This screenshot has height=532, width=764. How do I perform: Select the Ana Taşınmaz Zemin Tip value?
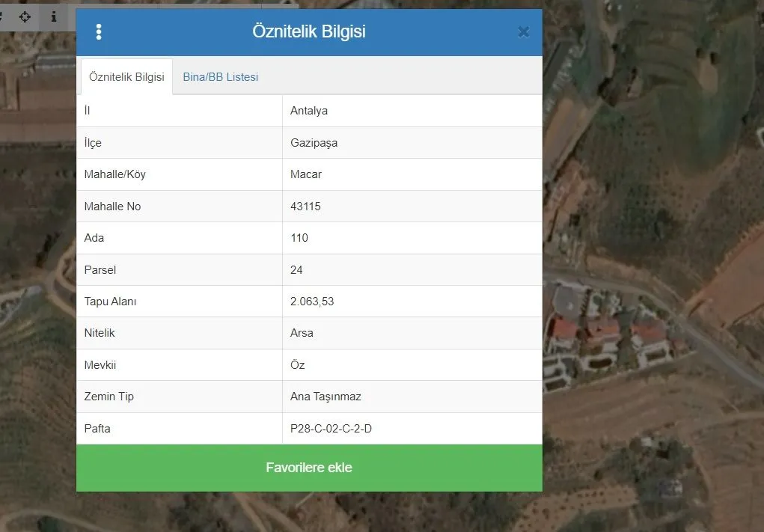point(326,397)
